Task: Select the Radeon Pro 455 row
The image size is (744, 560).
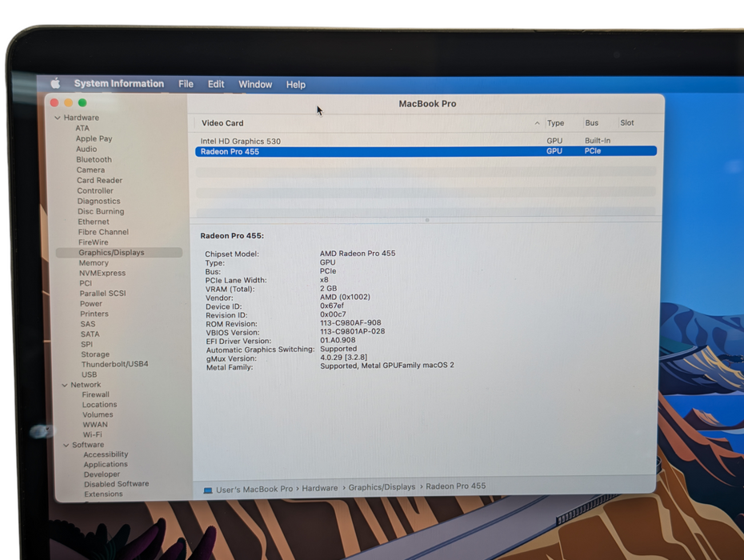Action: (426, 151)
